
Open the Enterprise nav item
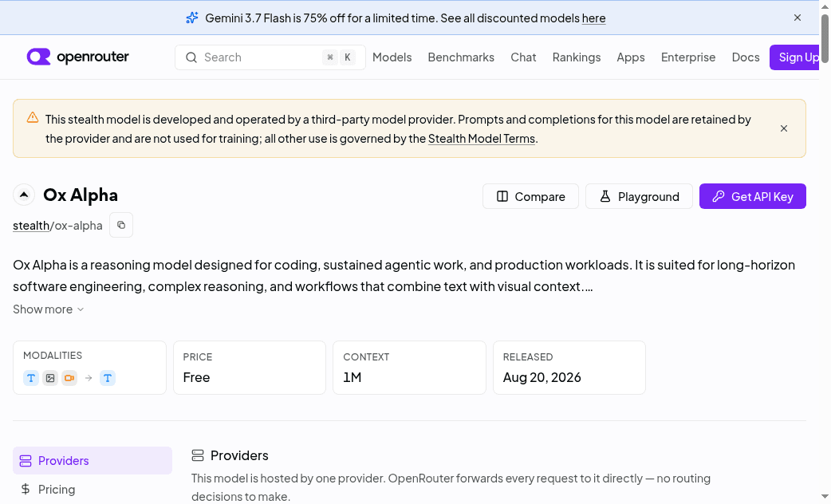coord(688,57)
